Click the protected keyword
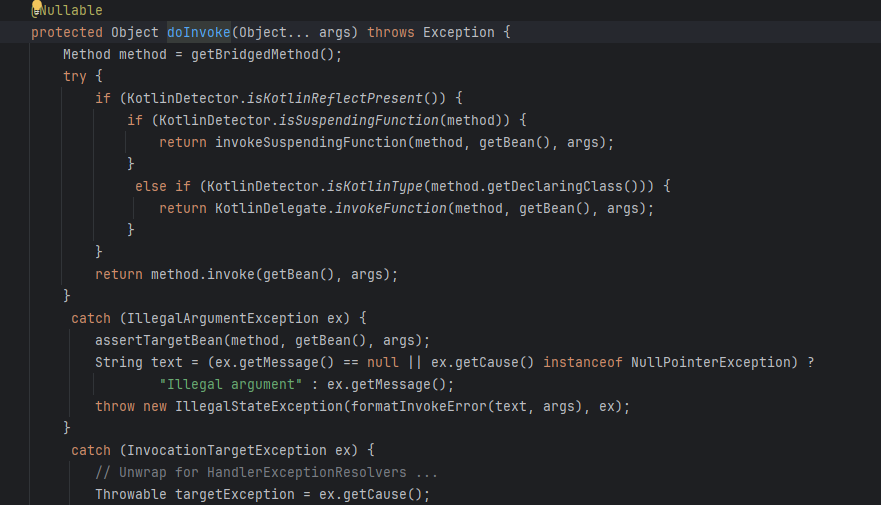Image resolution: width=881 pixels, height=505 pixels. (x=67, y=33)
